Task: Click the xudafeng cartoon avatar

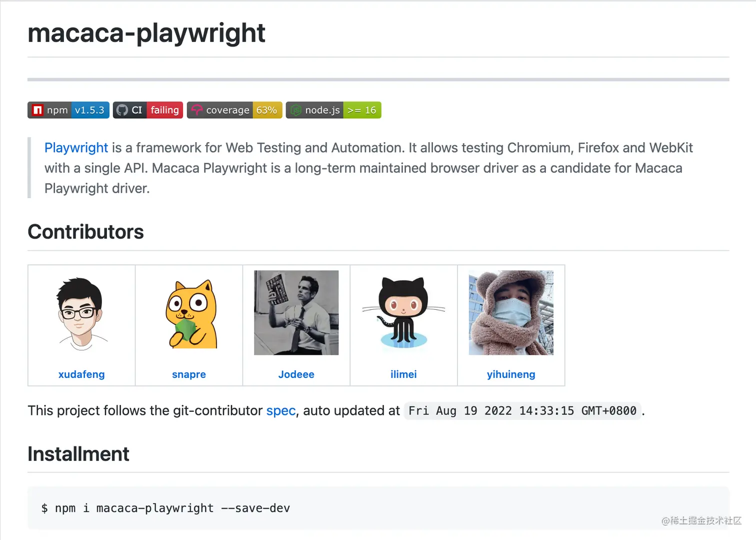Action: click(81, 313)
